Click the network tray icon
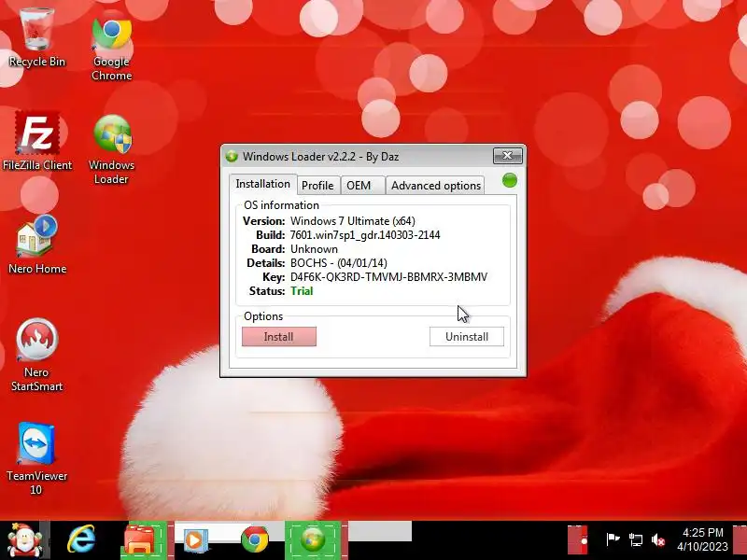This screenshot has width=747, height=560. (x=636, y=540)
